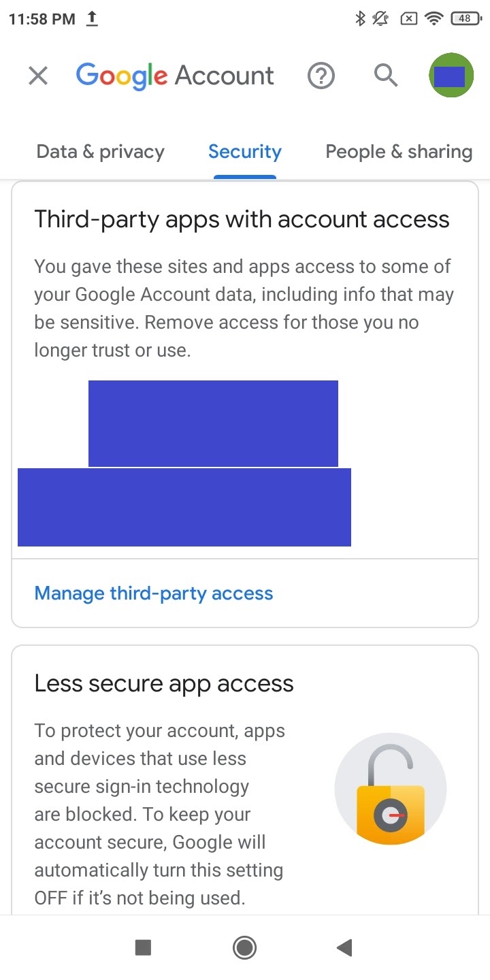The width and height of the screenshot is (490, 980).
Task: Open Manage third-party access link
Action: tap(154, 593)
